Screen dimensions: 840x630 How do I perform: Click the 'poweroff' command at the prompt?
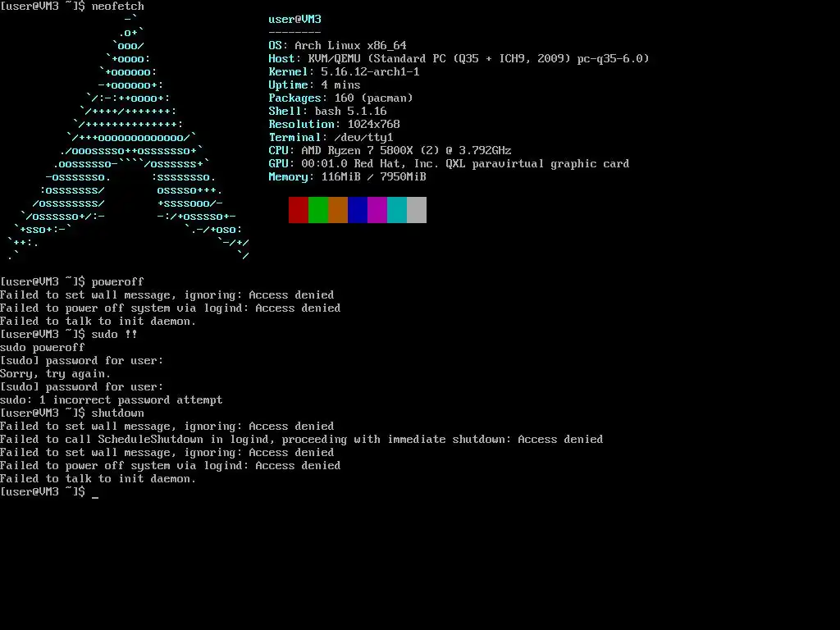[x=118, y=282]
